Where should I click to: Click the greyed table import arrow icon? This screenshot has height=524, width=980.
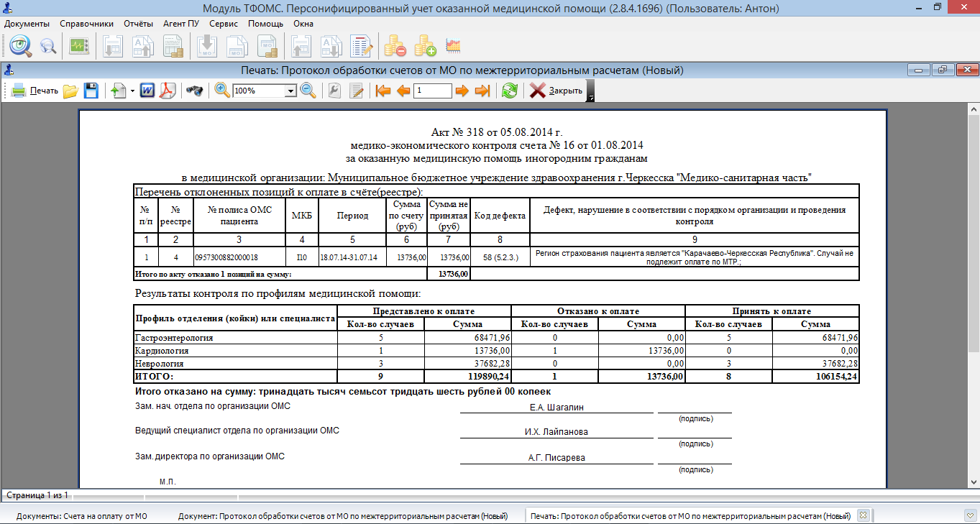pos(113,47)
